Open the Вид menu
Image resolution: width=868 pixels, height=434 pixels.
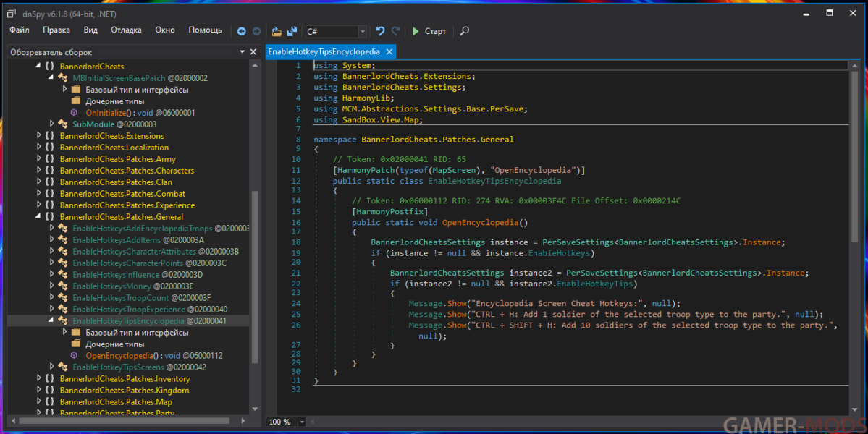(x=90, y=30)
